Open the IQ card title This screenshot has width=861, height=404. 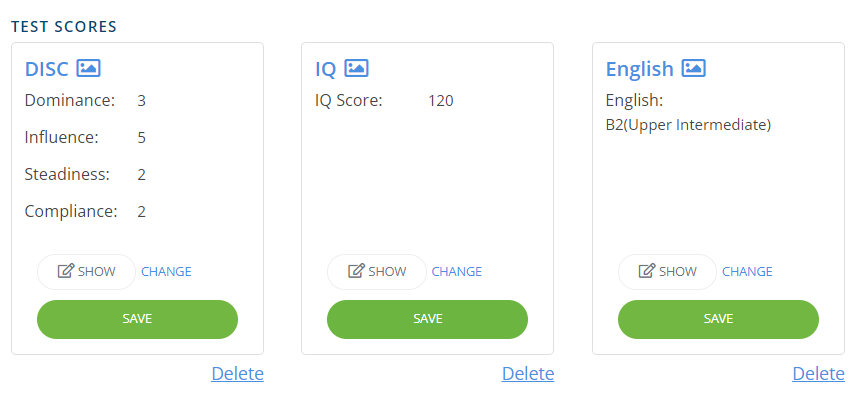[x=325, y=69]
